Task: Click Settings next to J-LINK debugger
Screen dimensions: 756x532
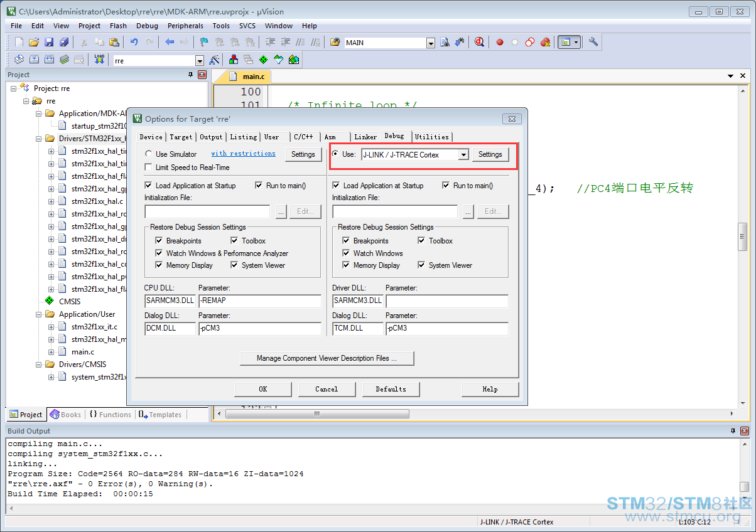Action: [x=490, y=154]
